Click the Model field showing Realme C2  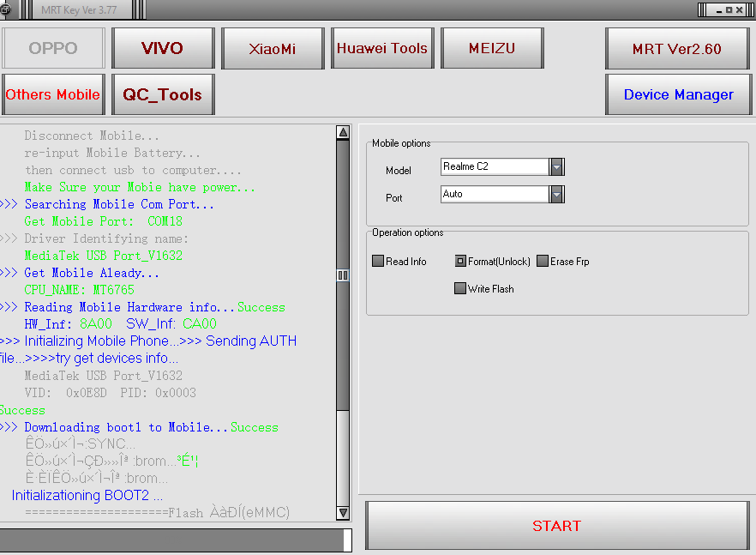coord(495,166)
